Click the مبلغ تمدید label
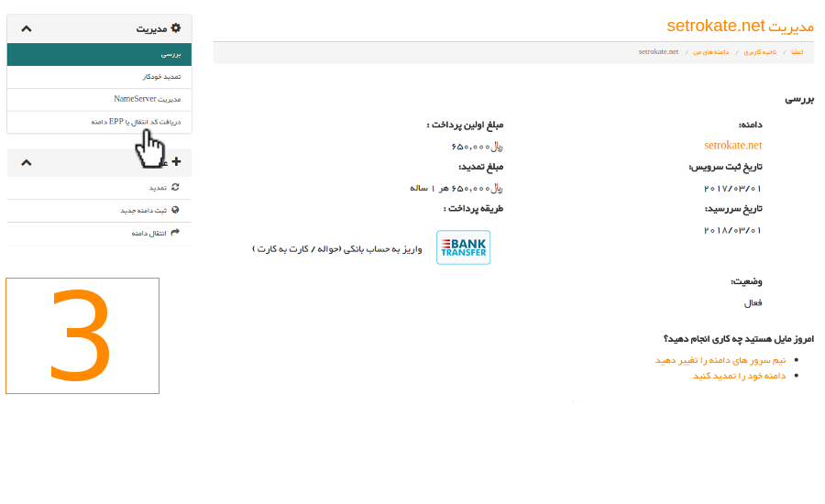This screenshot has width=825, height=504. coord(481,167)
